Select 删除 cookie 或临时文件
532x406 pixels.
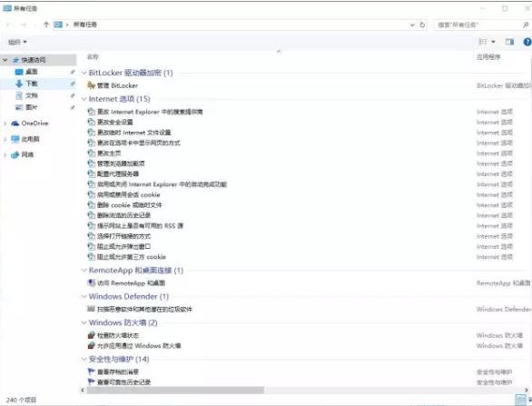(130, 205)
